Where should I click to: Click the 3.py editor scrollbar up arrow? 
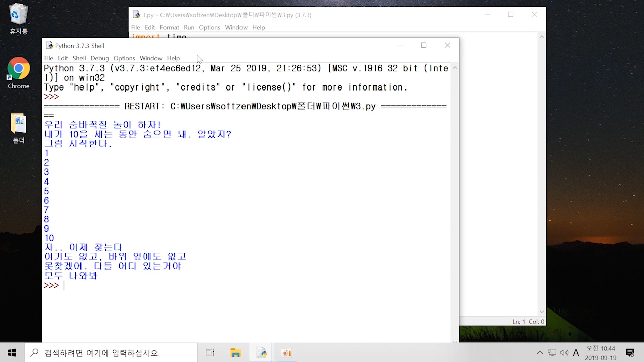pos(542,37)
